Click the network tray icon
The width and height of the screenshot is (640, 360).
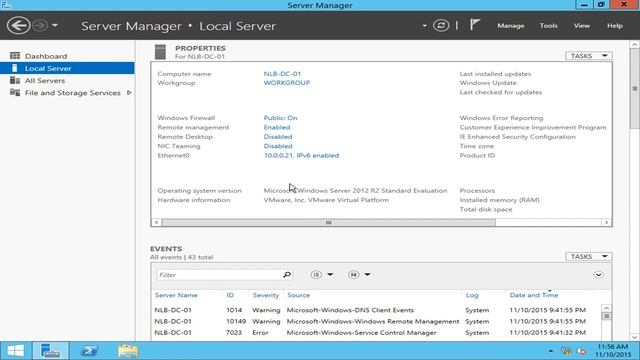566,351
